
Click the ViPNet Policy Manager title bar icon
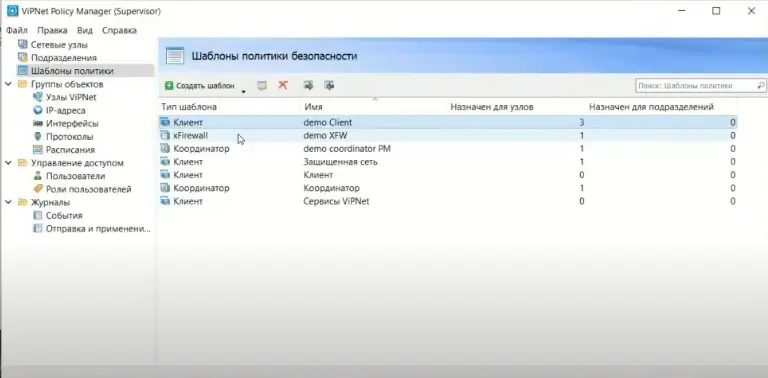point(12,11)
